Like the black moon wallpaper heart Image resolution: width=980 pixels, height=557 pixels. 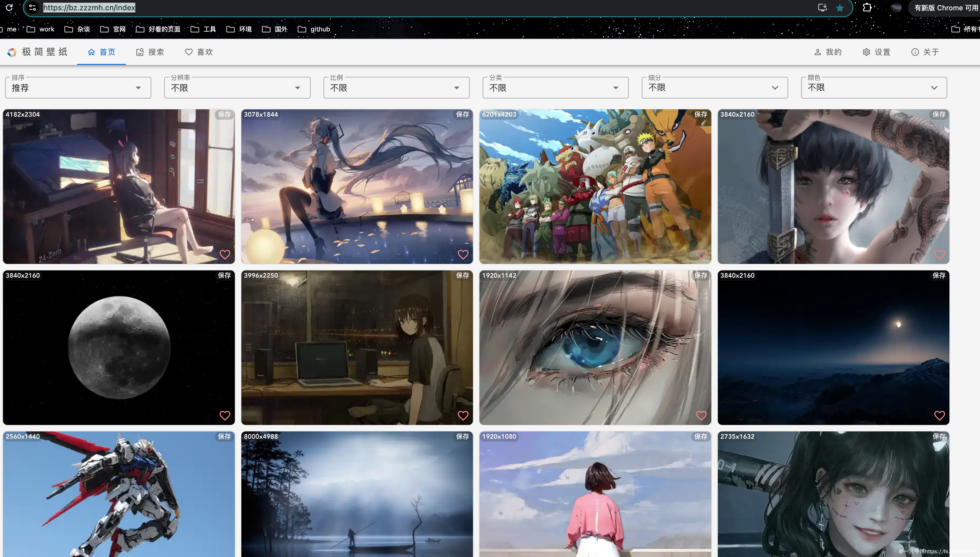point(225,415)
